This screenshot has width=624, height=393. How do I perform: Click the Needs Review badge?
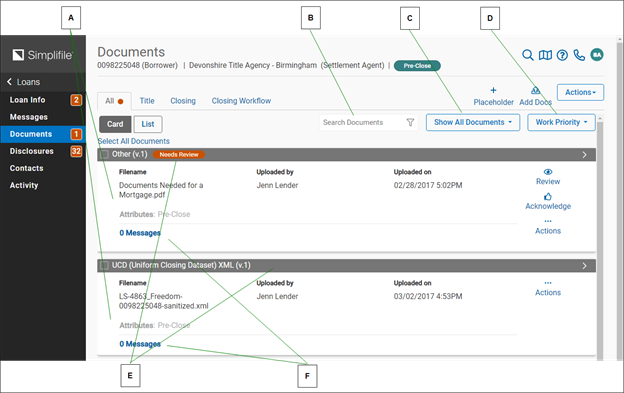coord(179,155)
